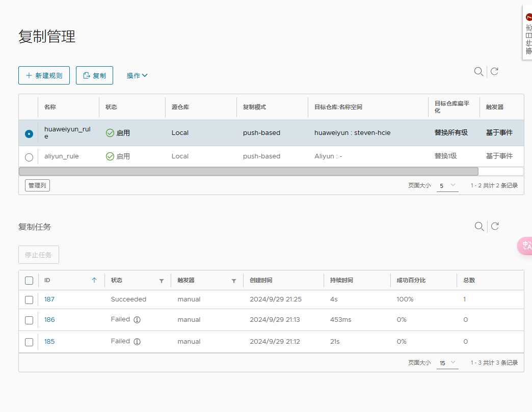The width and height of the screenshot is (532, 412).
Task: Sort tasks by ID arrow icon
Action: [x=94, y=280]
